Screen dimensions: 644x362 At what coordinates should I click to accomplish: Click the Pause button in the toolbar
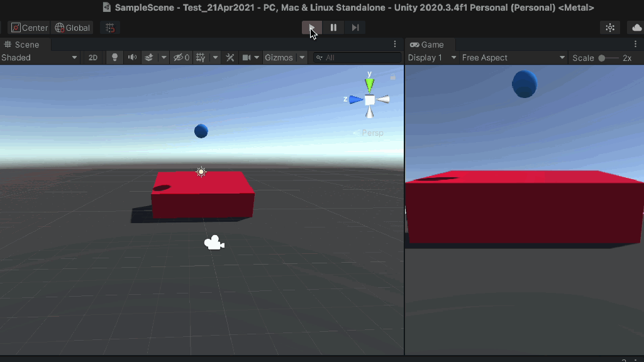pyautogui.click(x=333, y=28)
